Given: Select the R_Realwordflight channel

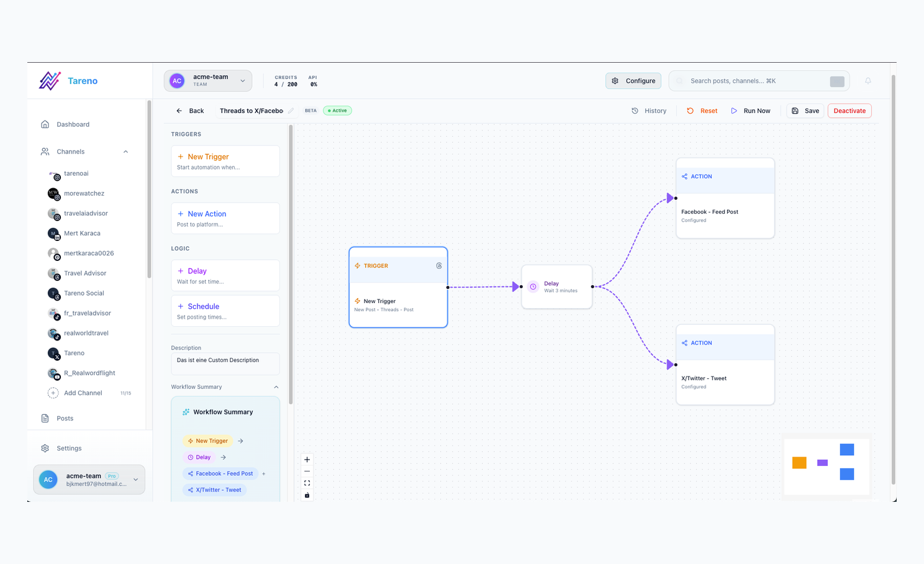Looking at the screenshot, I should coord(90,373).
